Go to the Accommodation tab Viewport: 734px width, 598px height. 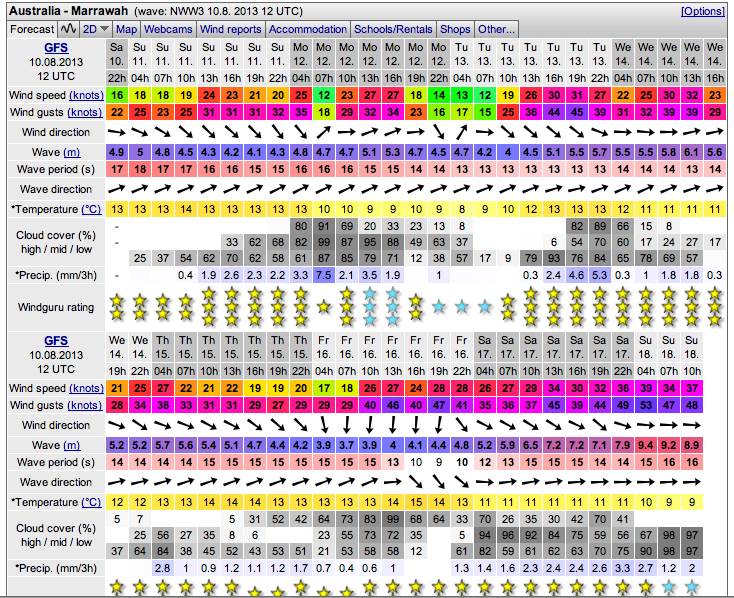tap(308, 29)
